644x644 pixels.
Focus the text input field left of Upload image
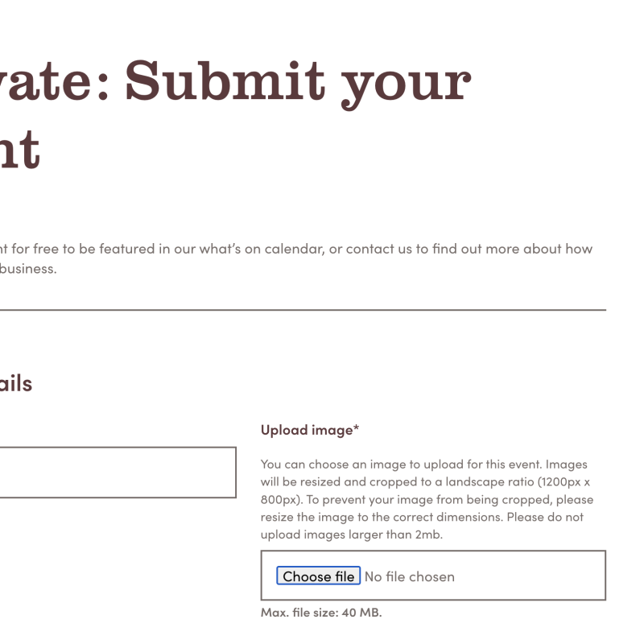point(118,473)
